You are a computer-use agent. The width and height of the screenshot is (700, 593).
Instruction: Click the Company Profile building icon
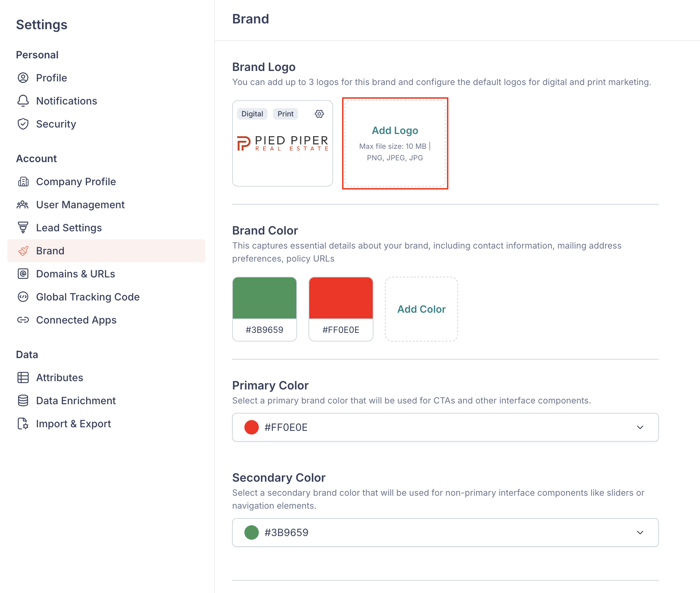pyautogui.click(x=23, y=182)
